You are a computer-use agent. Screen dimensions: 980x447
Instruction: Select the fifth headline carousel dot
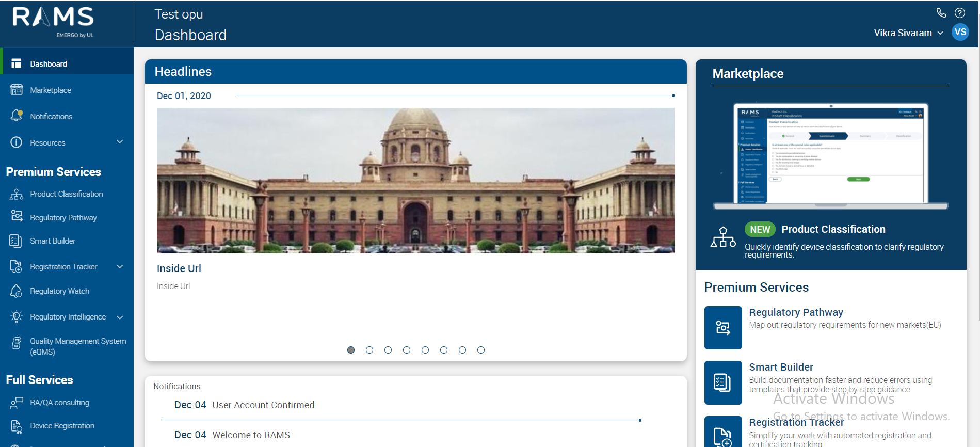pyautogui.click(x=425, y=350)
